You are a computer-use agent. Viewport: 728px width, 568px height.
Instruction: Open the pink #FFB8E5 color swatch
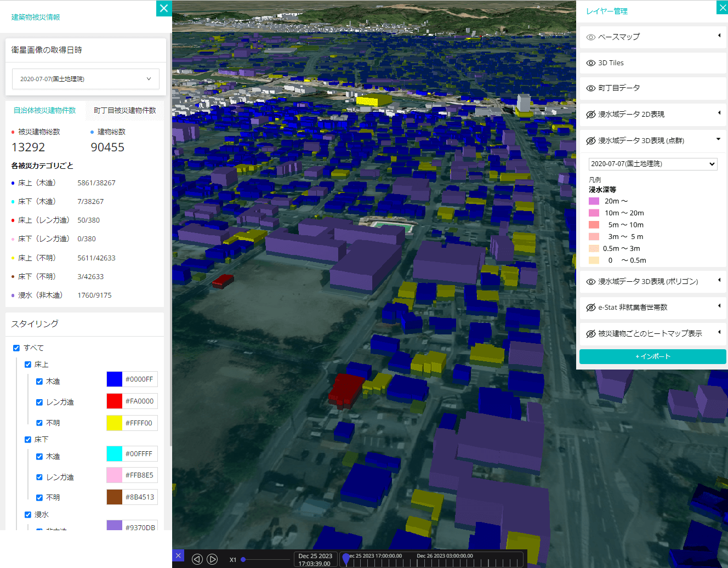click(115, 475)
